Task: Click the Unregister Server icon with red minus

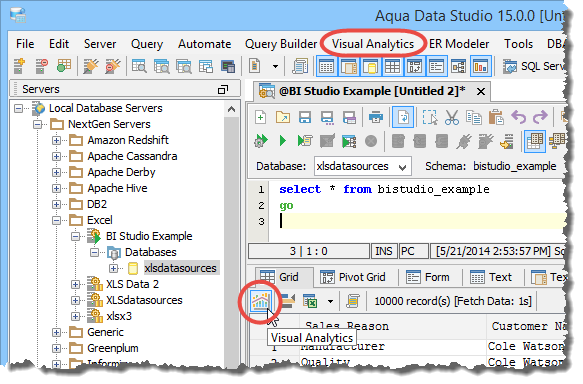Action: (x=41, y=66)
